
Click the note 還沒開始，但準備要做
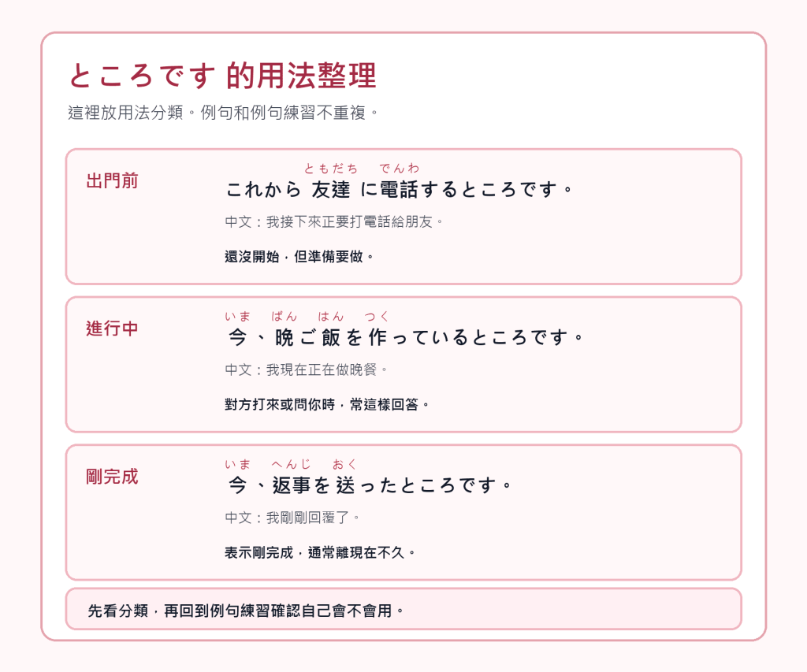coord(299,256)
